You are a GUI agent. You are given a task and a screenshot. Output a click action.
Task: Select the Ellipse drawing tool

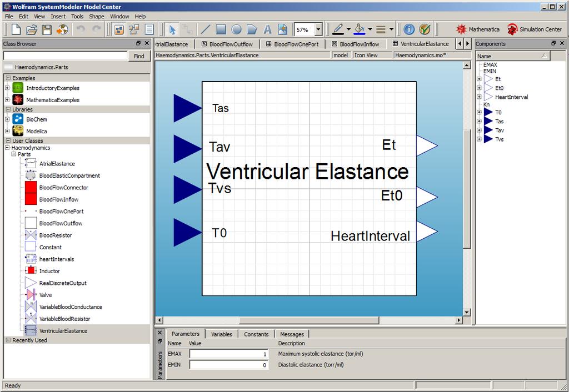[x=236, y=29]
